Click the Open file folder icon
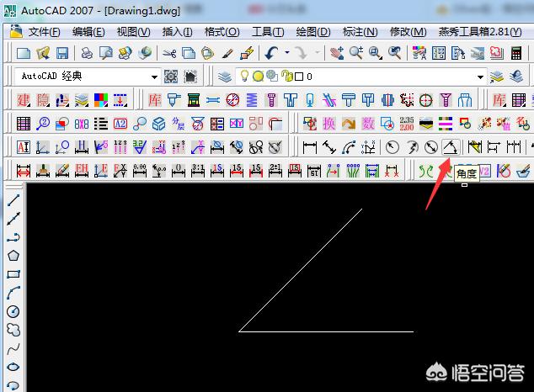Screen dimensions: 534x392 43,53
